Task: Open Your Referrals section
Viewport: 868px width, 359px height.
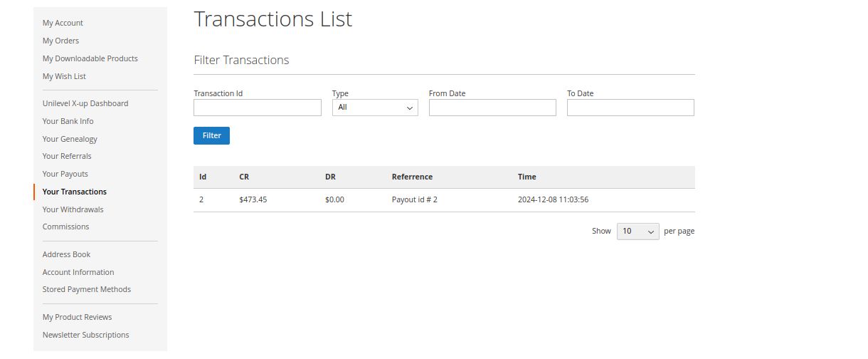Action: coord(67,156)
